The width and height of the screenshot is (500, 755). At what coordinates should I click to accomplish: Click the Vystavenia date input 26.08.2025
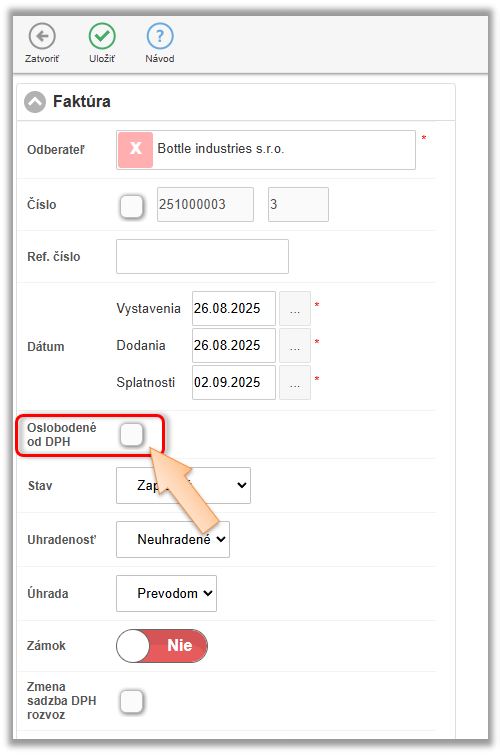[x=234, y=309]
